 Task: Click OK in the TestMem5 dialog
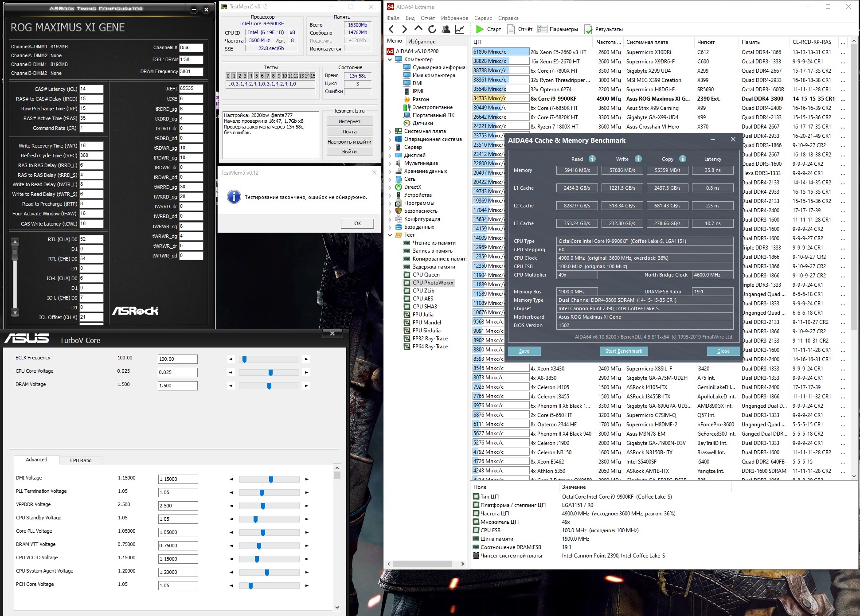(357, 223)
